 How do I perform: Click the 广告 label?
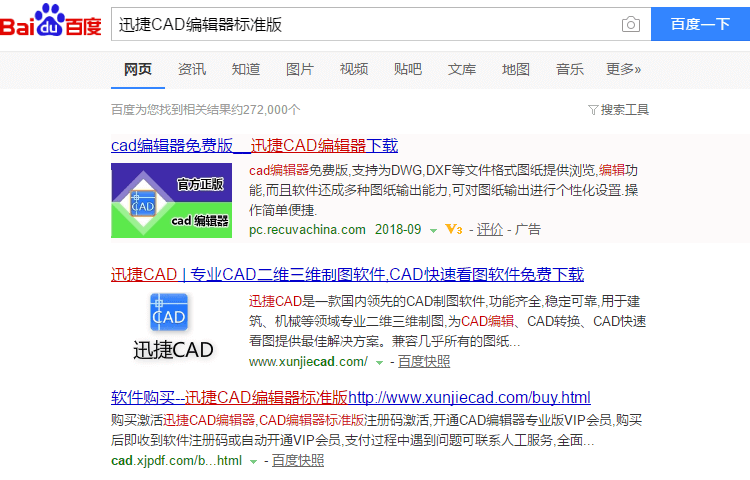528,229
